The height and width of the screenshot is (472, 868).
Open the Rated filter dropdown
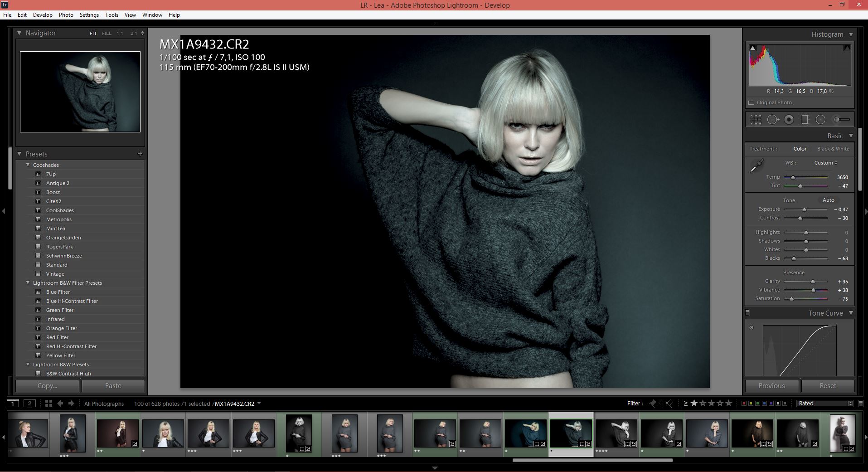(x=825, y=404)
